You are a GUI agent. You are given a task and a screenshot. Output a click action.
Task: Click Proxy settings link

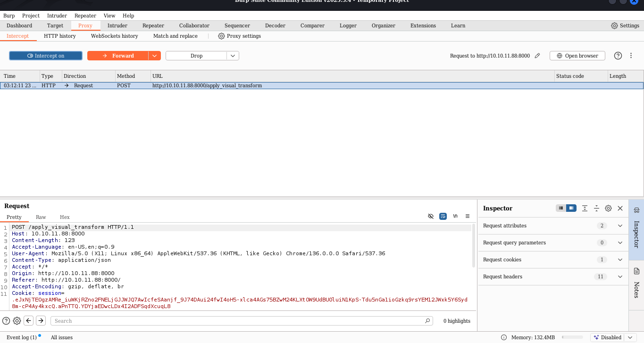coord(239,36)
